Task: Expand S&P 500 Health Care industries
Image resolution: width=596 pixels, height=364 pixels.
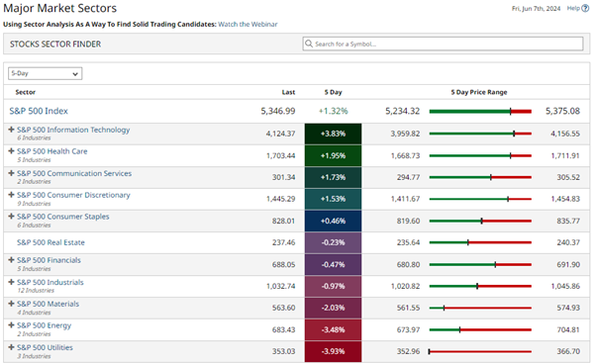Action: tap(12, 151)
